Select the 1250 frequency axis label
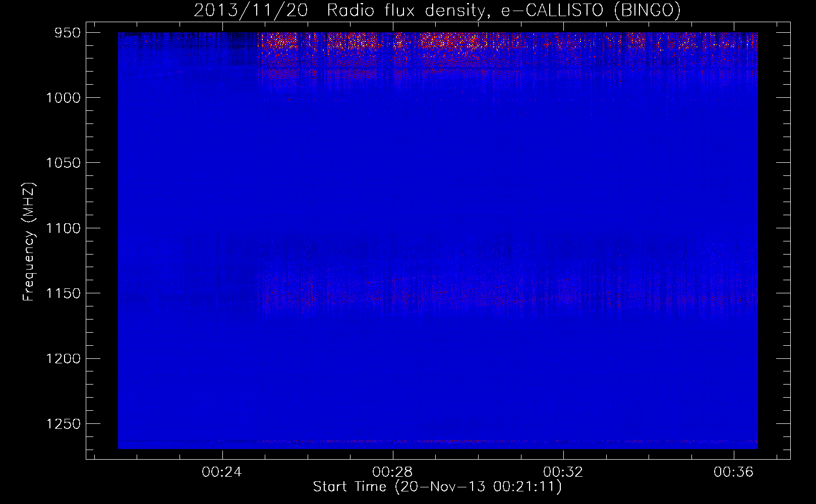This screenshot has width=816, height=504. 63,424
